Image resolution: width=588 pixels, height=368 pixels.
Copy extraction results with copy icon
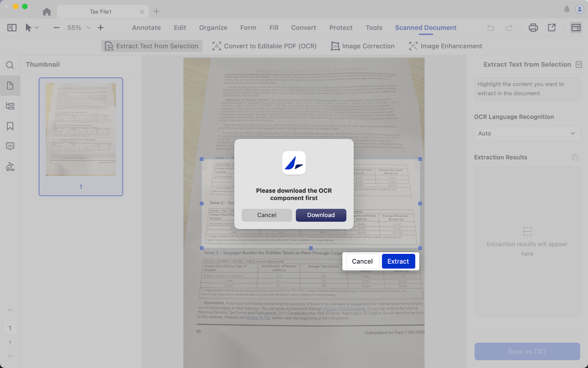click(575, 158)
